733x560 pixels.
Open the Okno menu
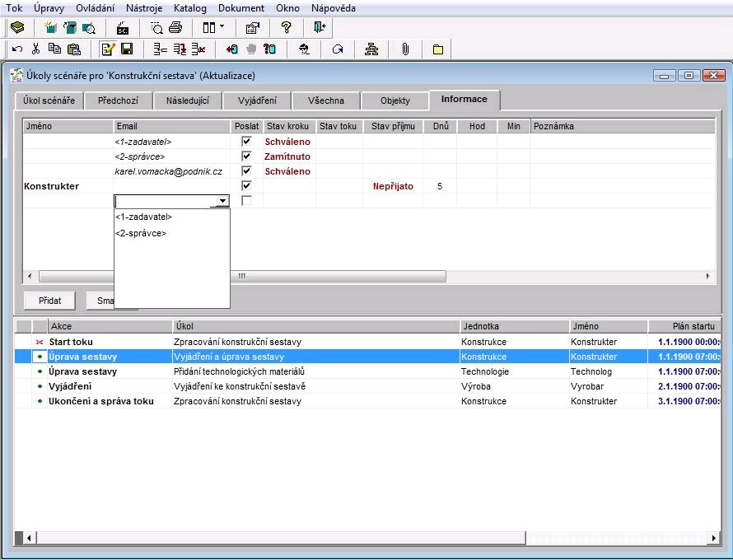coord(287,8)
